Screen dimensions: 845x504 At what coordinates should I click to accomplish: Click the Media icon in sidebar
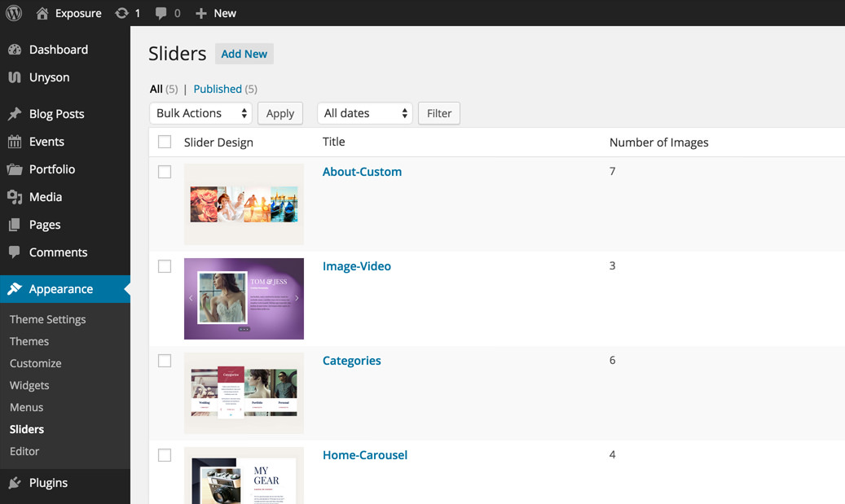(15, 197)
